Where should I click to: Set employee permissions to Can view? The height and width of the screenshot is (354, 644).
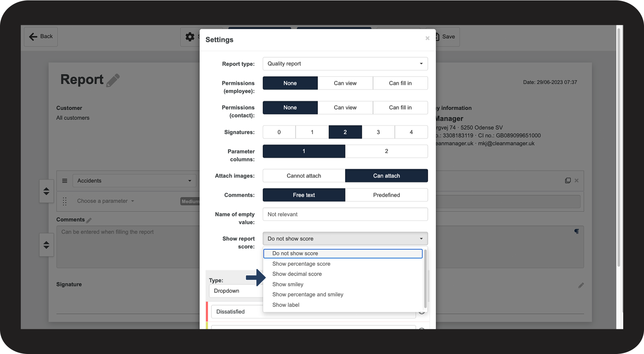coord(345,83)
